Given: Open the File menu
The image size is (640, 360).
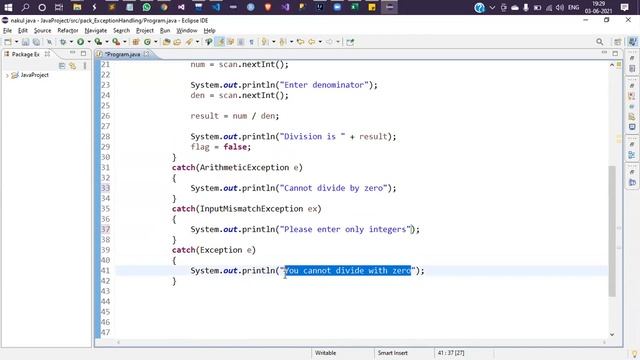Looking at the screenshot, I should 7,31.
